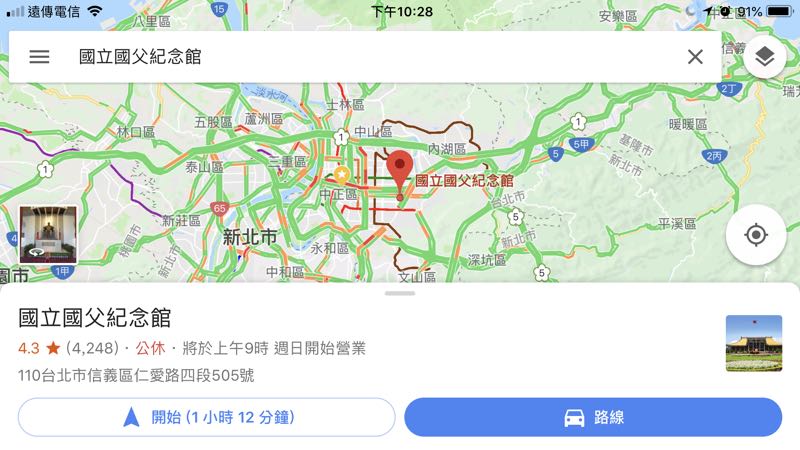Tap the 新北市 city label on map
Image resolution: width=800 pixels, height=450 pixels.
[250, 237]
